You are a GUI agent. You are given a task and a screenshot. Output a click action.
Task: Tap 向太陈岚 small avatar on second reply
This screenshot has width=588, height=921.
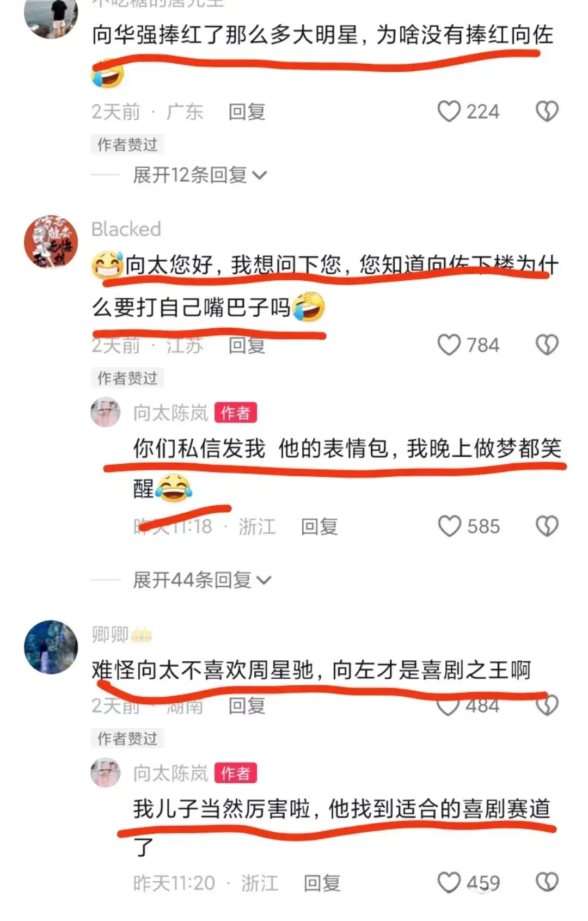tap(105, 773)
